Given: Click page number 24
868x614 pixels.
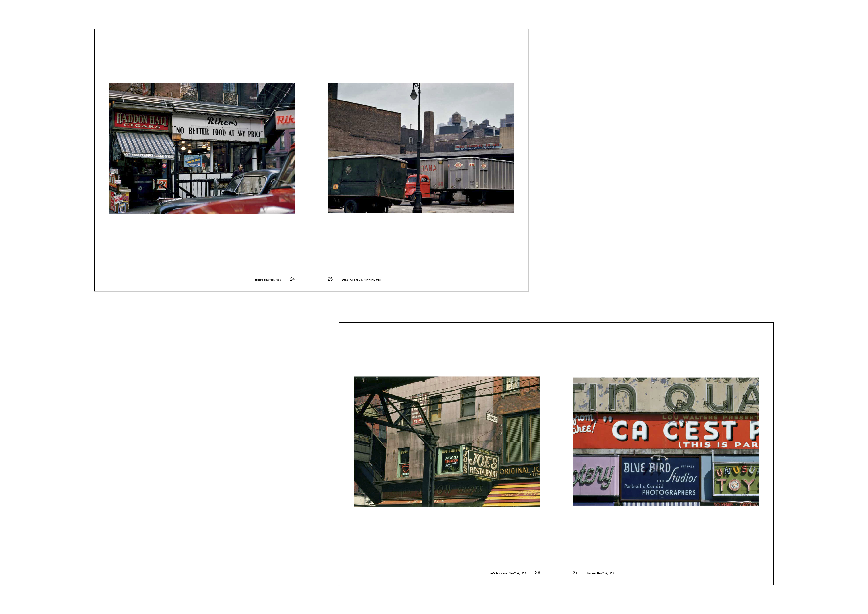Looking at the screenshot, I should (292, 279).
